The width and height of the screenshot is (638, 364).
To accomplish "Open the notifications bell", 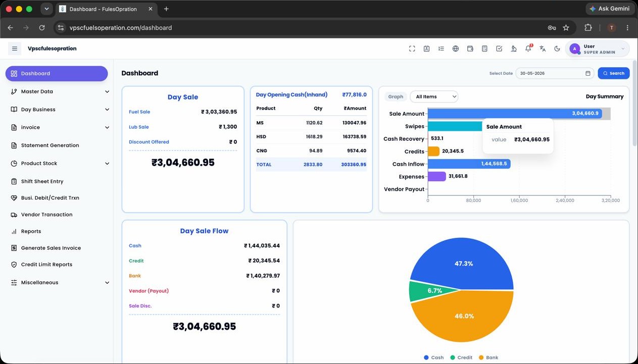I will coord(528,48).
